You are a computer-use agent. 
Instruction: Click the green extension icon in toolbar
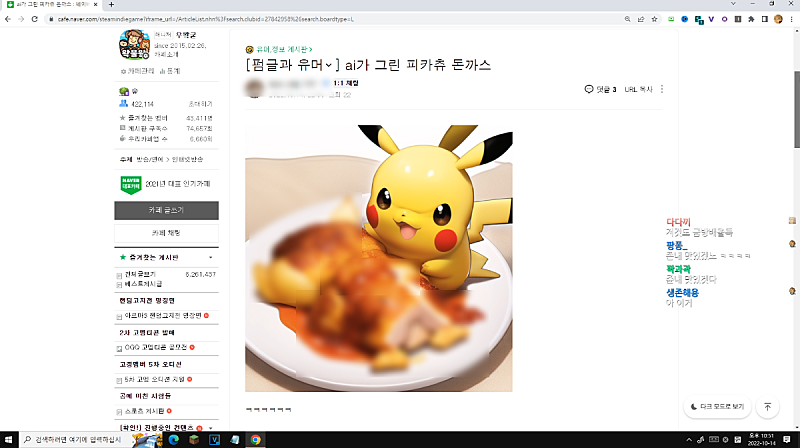pyautogui.click(x=671, y=19)
